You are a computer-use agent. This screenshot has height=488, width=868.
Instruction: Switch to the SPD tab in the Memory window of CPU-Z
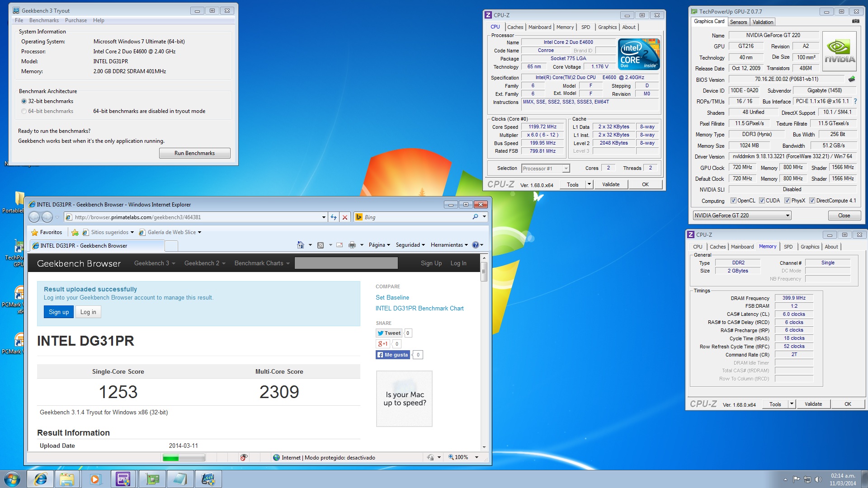point(788,247)
